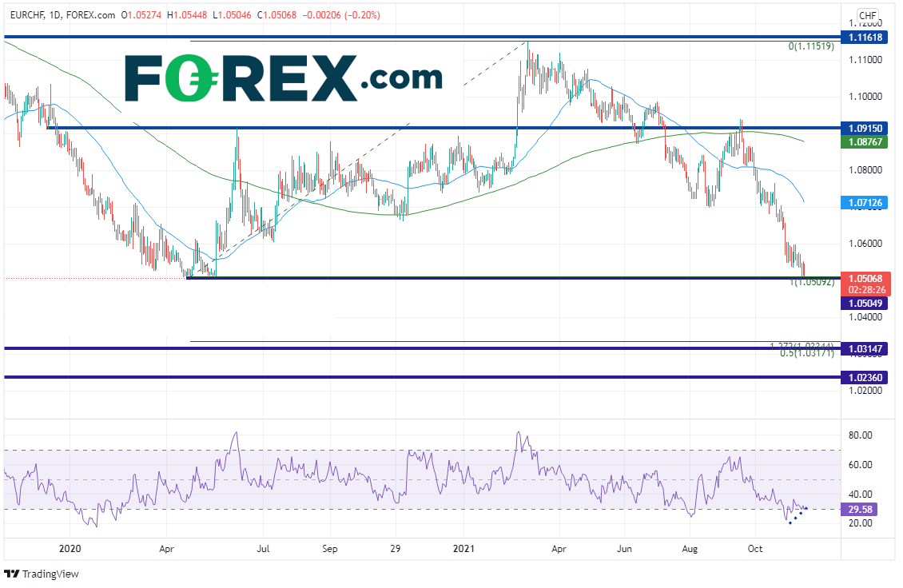Click the EURCHF, 1D, FOREX.com symbol title

(x=59, y=14)
